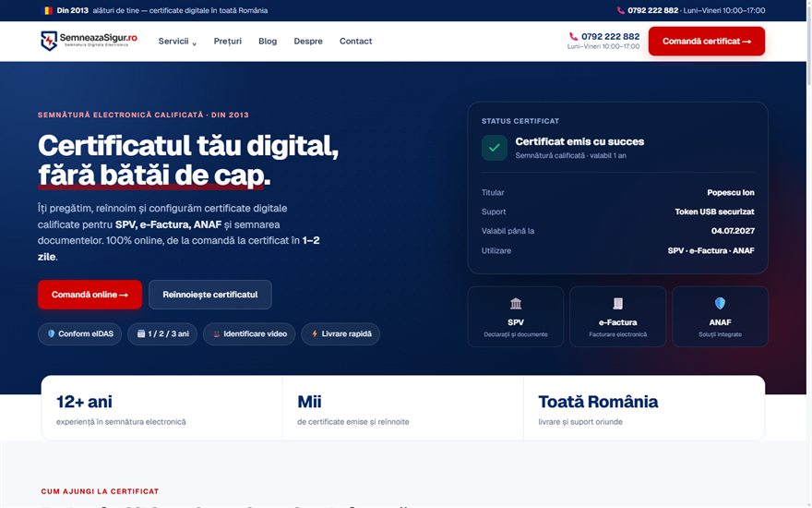Click "experiență în semnătura electronică" caption
This screenshot has height=508, width=812.
pos(121,422)
